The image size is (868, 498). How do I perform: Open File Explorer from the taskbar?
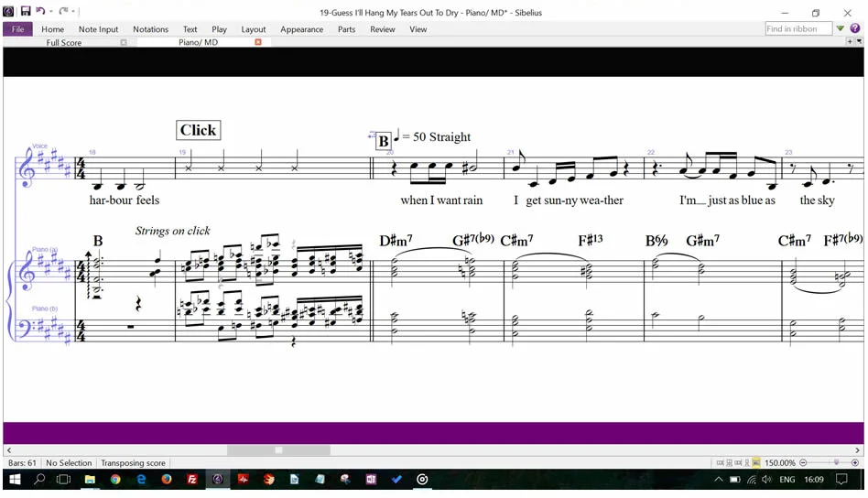point(90,480)
